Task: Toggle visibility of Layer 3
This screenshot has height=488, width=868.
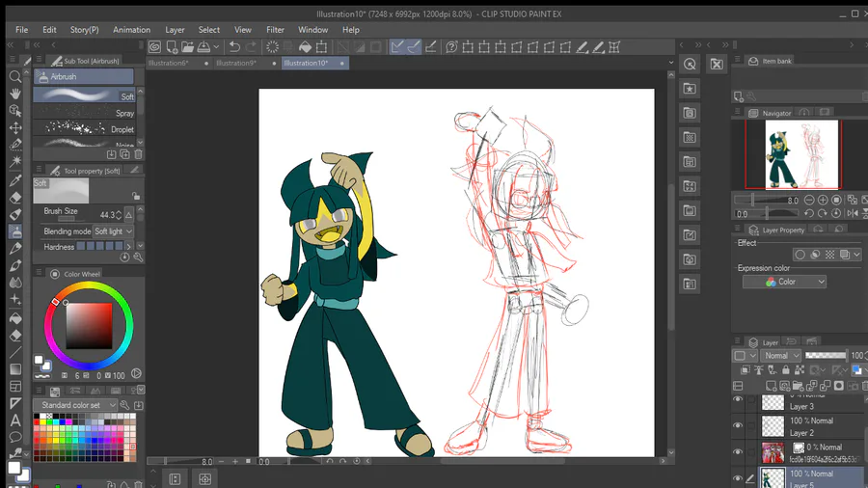Action: click(x=738, y=399)
